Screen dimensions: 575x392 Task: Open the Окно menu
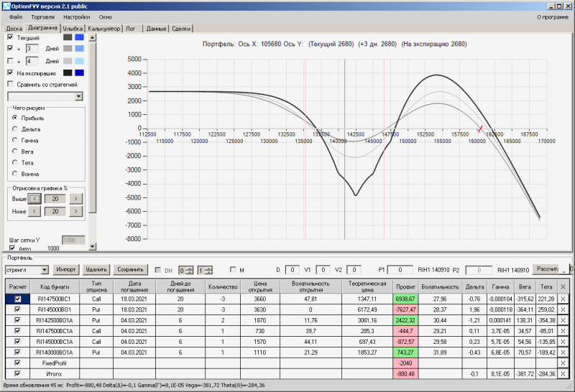(105, 17)
